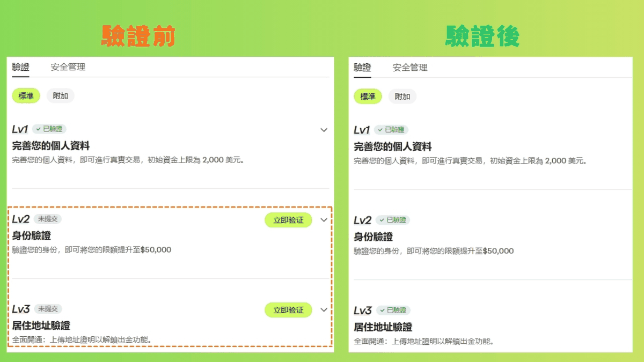The height and width of the screenshot is (362, 644).
Task: Expand the Lv2 身份驗證 chevron in left panel
Action: (324, 220)
